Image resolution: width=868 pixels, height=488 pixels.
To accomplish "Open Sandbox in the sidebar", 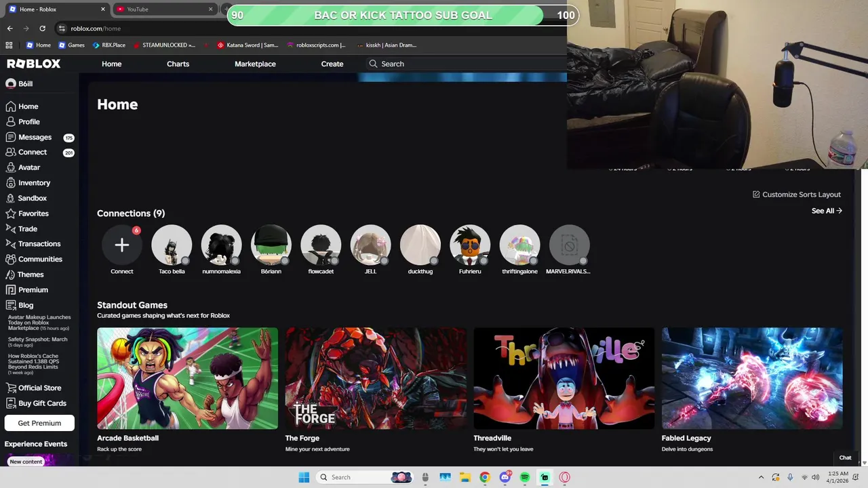I will (x=26, y=199).
